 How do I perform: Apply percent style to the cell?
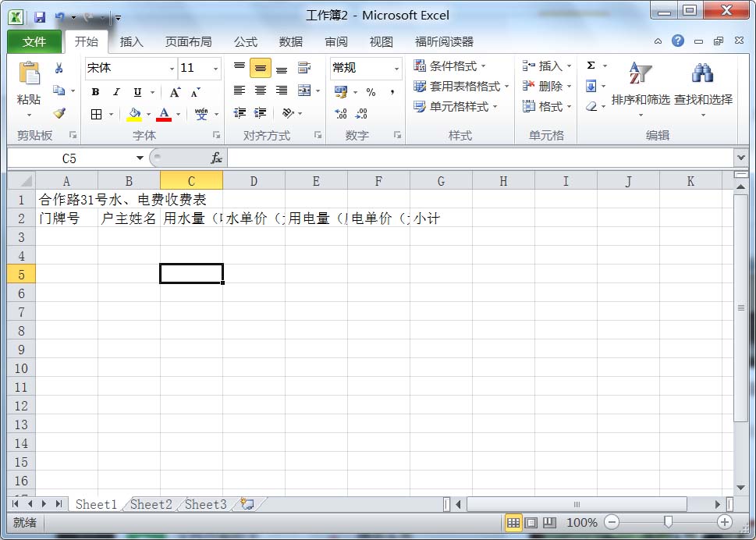[371, 92]
